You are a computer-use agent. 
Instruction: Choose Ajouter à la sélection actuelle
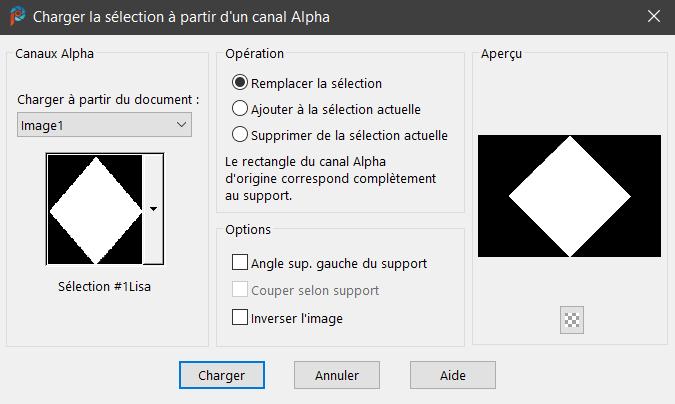coord(240,109)
